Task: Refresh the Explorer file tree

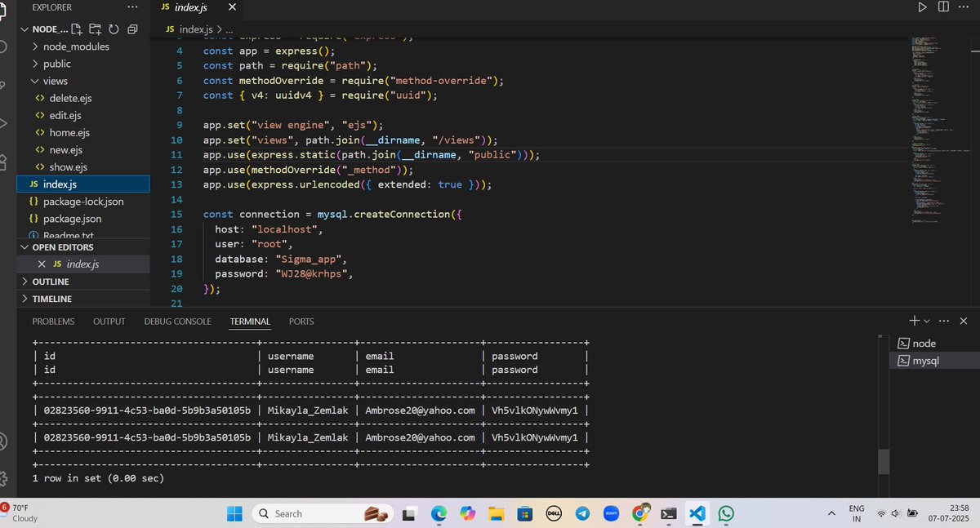Action: [114, 29]
